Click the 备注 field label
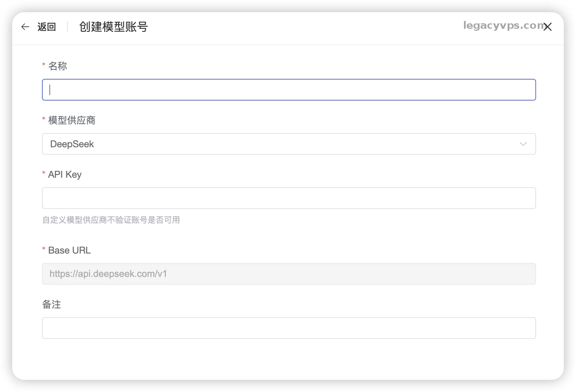 click(x=51, y=304)
